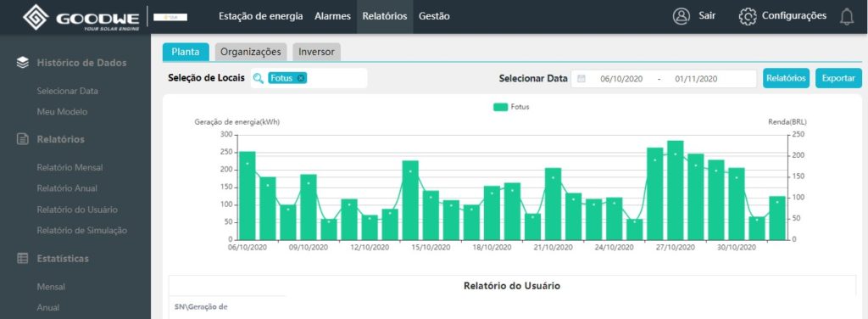Open Mensal under Estatísticas
Image resolution: width=868 pixels, height=319 pixels.
(50, 287)
